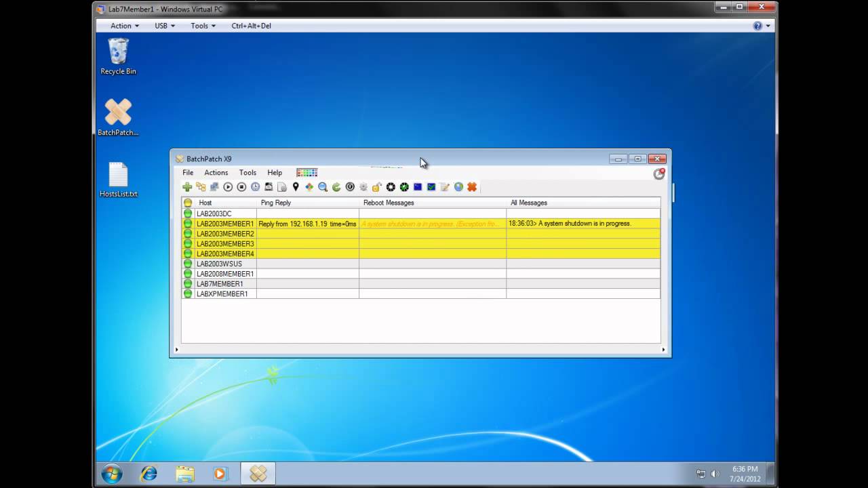
Task: Click the Ctrl+Alt+Del button
Action: click(251, 26)
